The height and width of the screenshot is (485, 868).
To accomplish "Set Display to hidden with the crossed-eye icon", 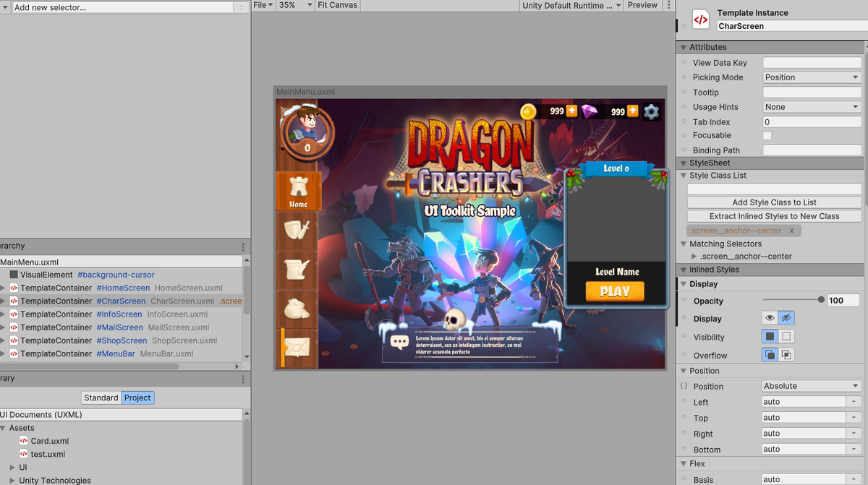I will (786, 318).
